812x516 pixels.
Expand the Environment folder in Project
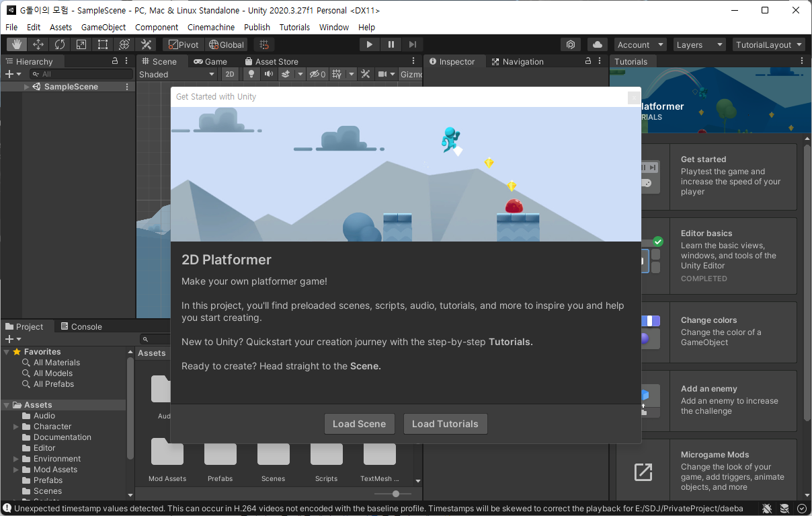point(16,459)
